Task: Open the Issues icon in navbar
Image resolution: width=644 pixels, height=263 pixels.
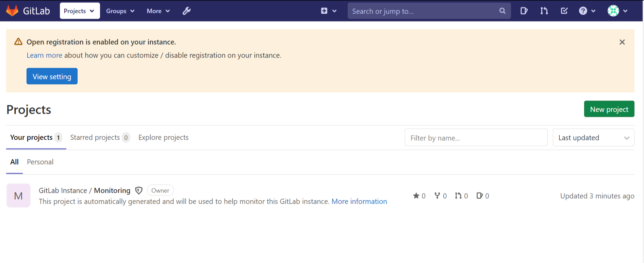Action: click(x=524, y=11)
